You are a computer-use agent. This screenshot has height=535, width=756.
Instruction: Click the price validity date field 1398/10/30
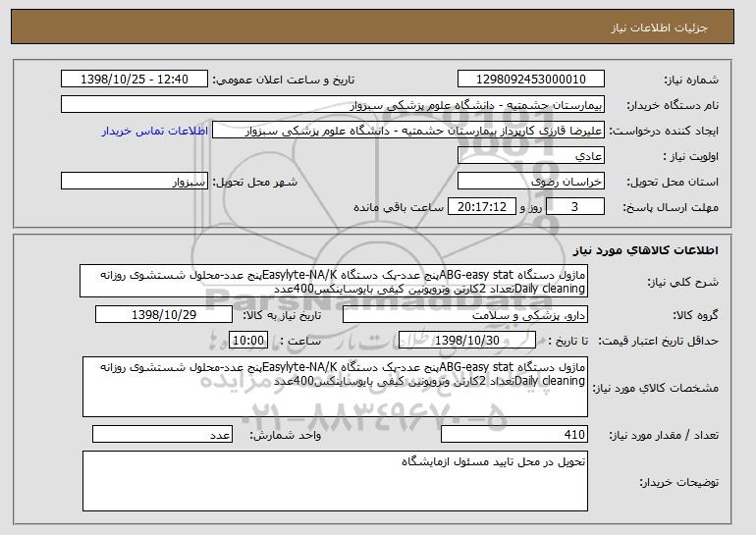(x=467, y=341)
